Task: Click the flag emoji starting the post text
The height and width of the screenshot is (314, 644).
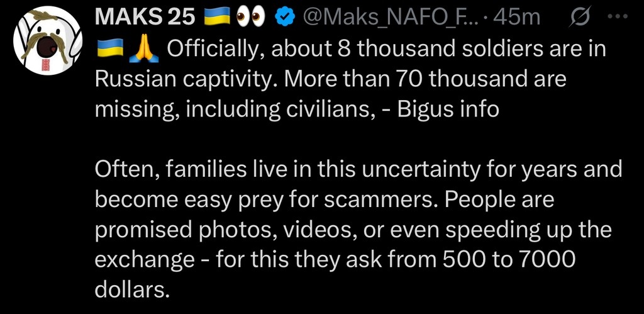Action: (x=108, y=49)
